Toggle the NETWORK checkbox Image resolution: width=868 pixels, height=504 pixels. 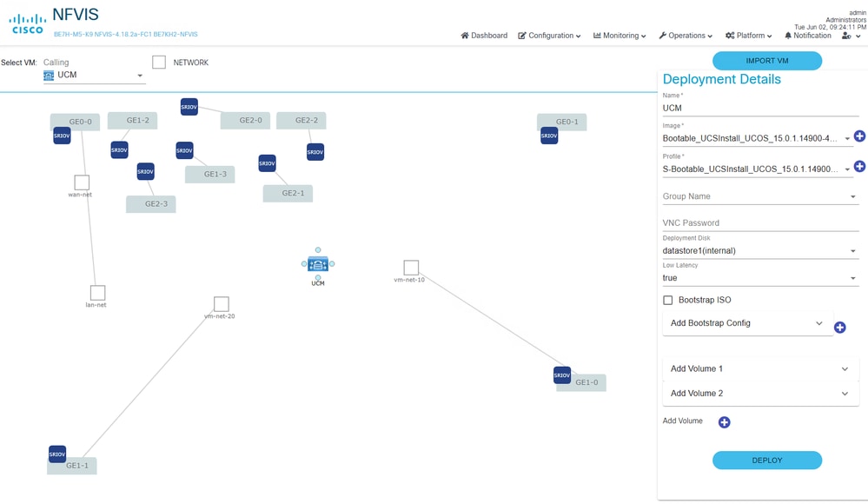coord(159,62)
